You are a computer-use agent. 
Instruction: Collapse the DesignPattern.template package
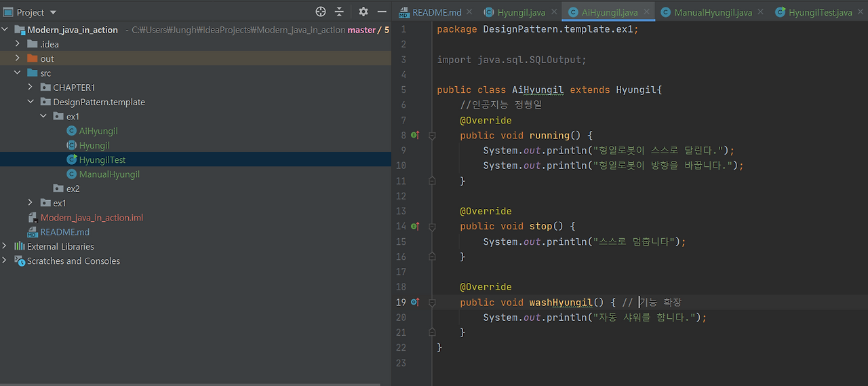[31, 102]
